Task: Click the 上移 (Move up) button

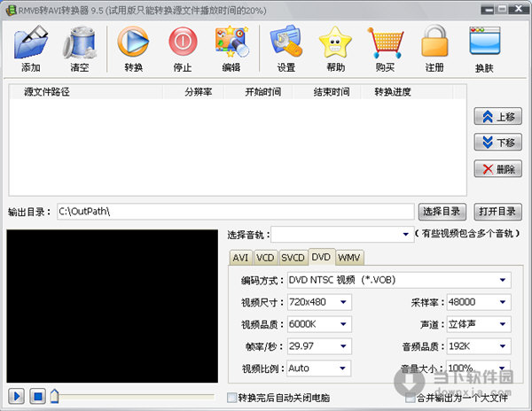Action: click(x=497, y=117)
